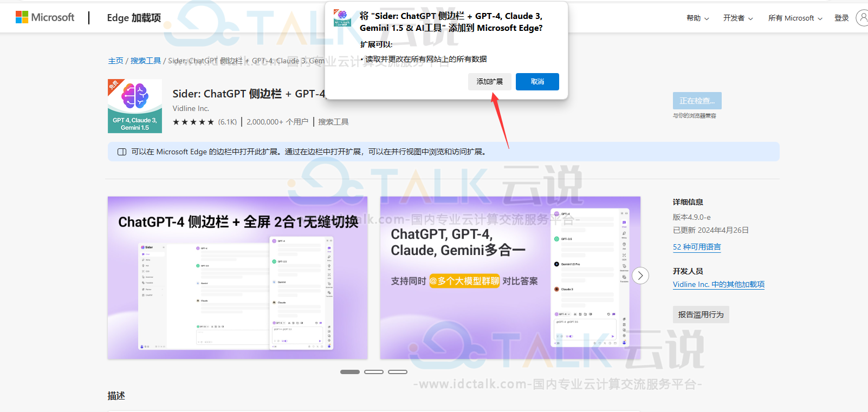Click the 开发人员 heading
868x412 pixels.
(688, 271)
